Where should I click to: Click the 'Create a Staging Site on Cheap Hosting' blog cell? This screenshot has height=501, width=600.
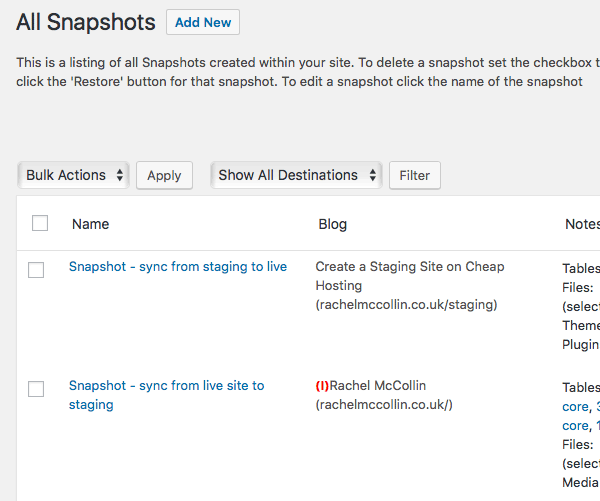[410, 286]
